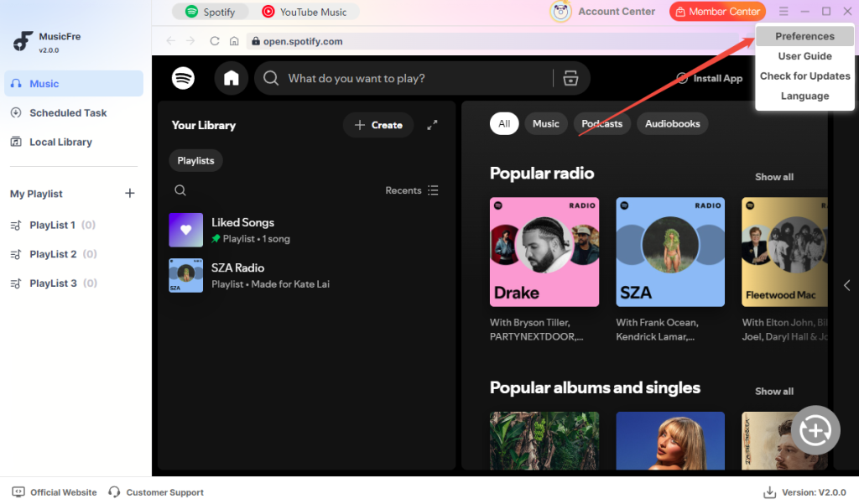Select PlayList 3 in My Playlist

coord(54,283)
